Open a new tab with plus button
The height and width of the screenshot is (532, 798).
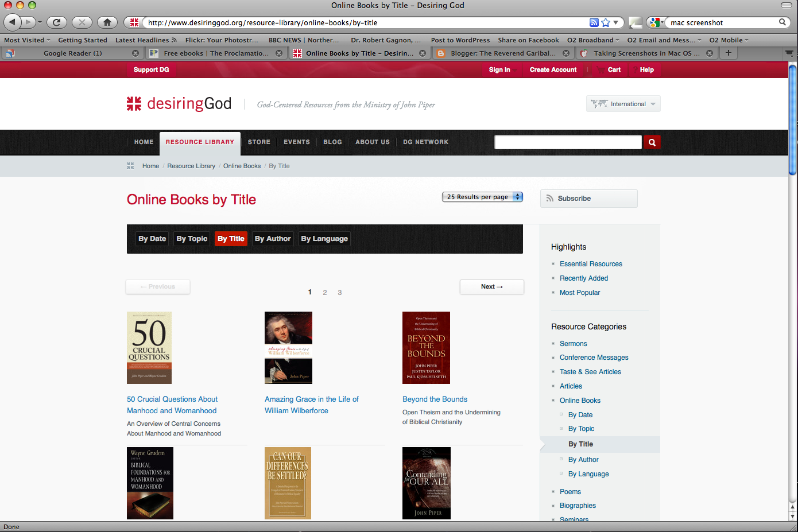pyautogui.click(x=729, y=53)
